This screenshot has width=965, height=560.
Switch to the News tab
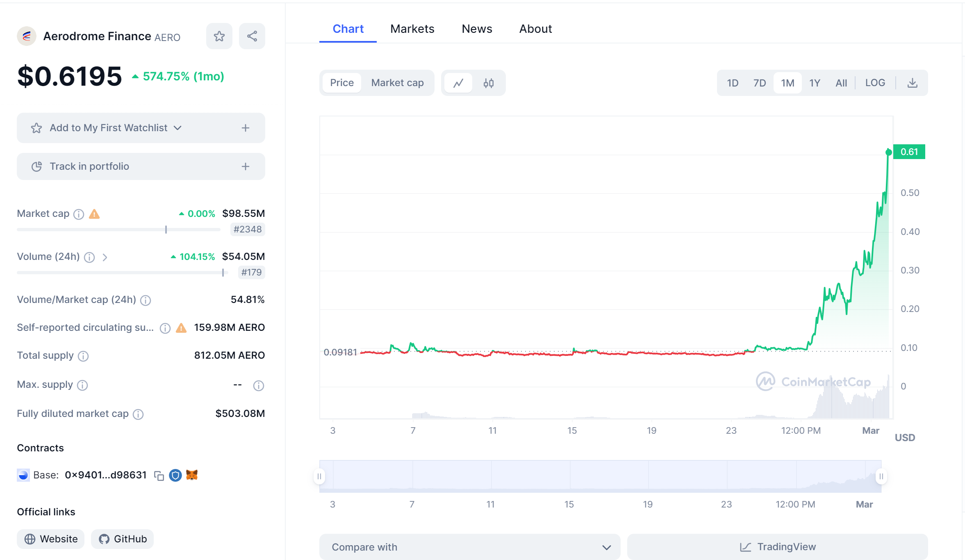click(x=477, y=29)
